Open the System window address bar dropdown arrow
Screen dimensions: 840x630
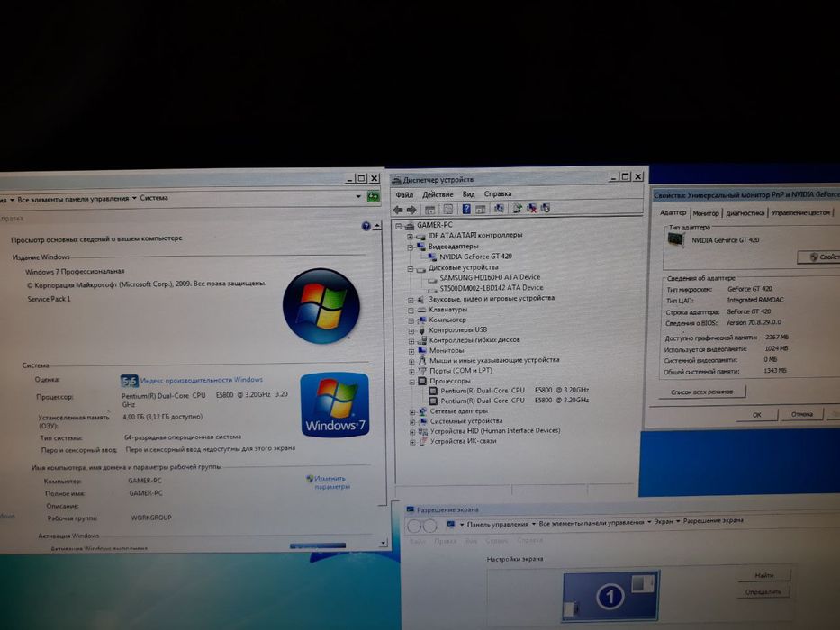[x=358, y=197]
